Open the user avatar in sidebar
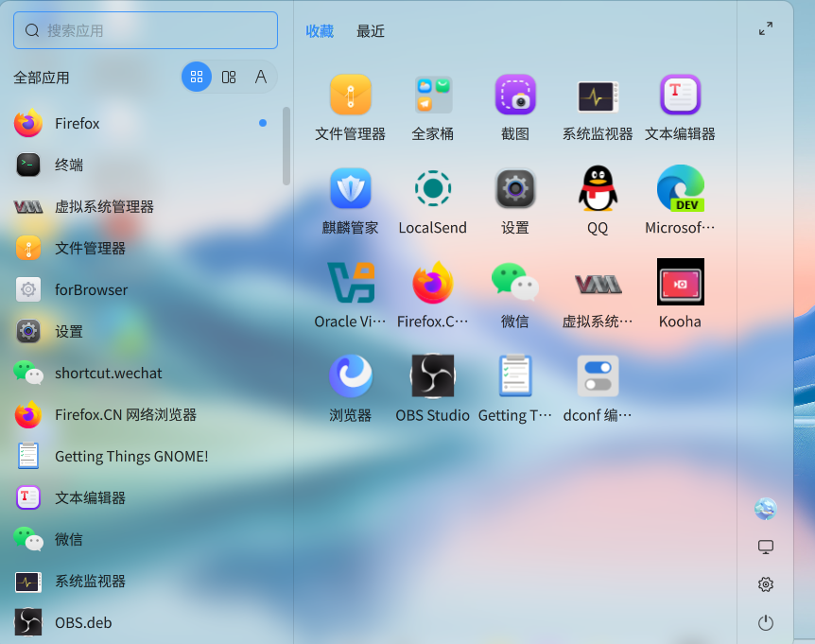The height and width of the screenshot is (644, 815). (x=766, y=509)
